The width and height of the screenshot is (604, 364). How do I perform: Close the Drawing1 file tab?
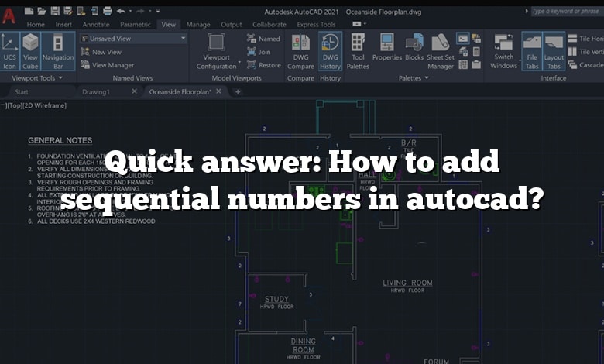[x=135, y=91]
